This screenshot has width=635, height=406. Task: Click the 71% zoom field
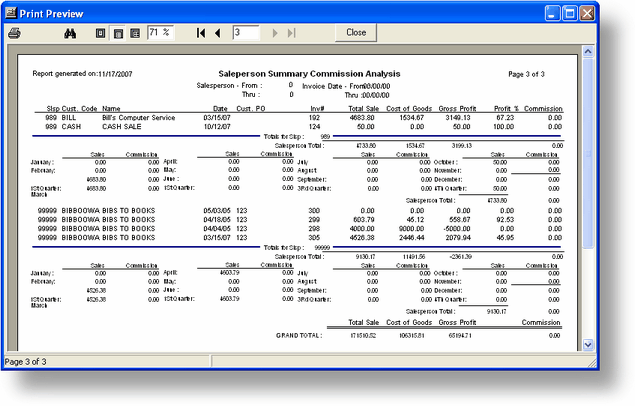click(x=160, y=33)
